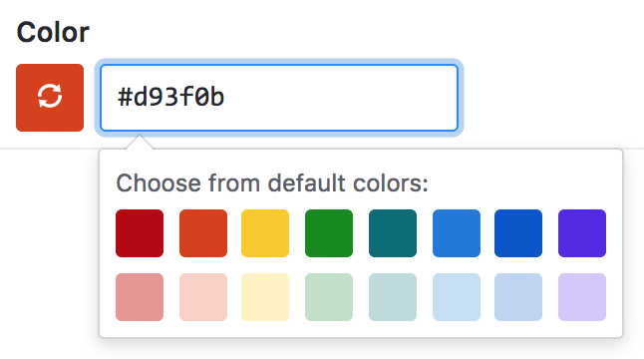Click the Color section label
The image size is (644, 359).
pyautogui.click(x=53, y=32)
